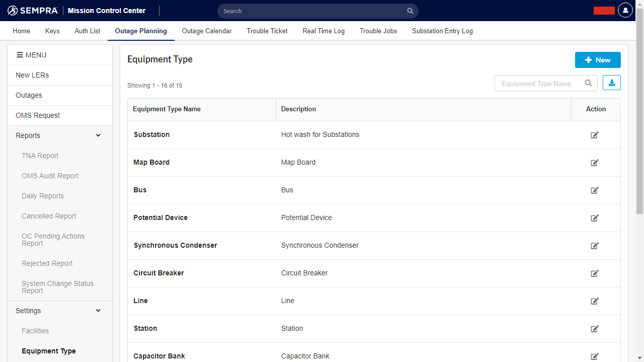This screenshot has height=362, width=644.
Task: Click the download export icon
Action: (611, 83)
